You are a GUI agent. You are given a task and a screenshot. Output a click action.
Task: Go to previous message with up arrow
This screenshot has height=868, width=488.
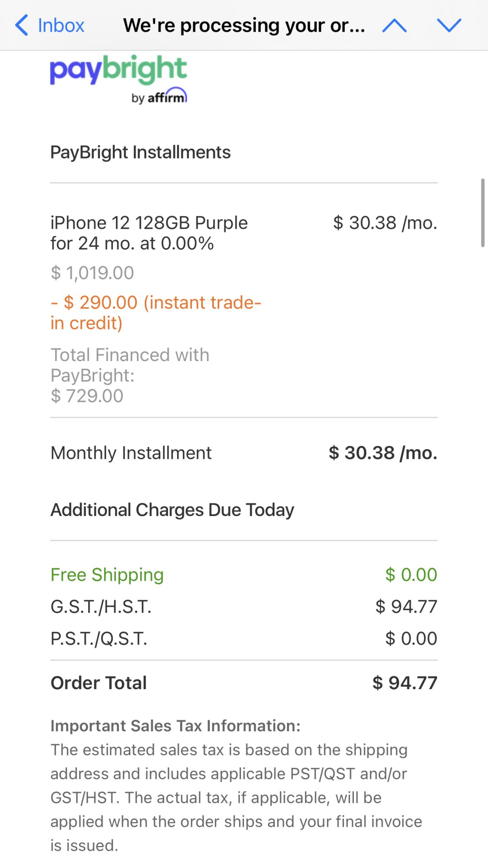click(394, 26)
